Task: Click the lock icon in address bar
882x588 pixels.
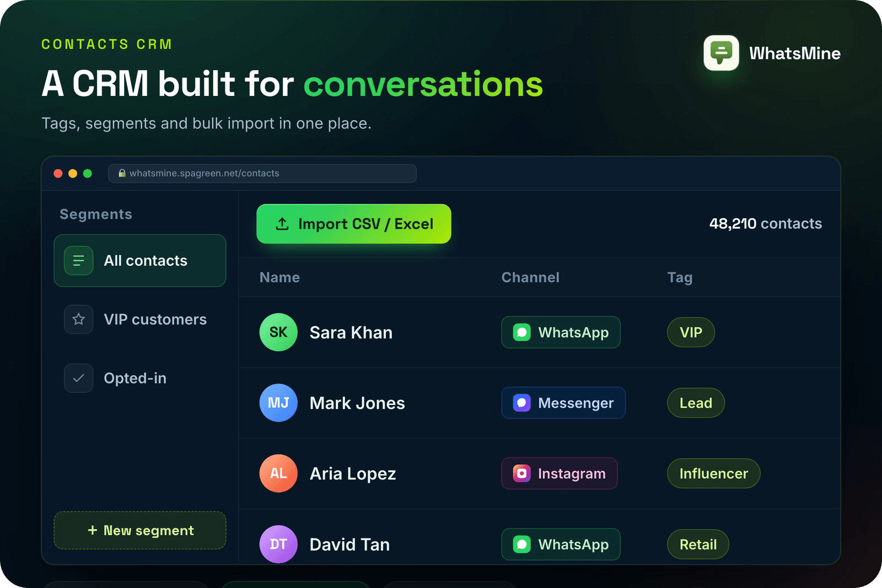Action: [x=122, y=173]
